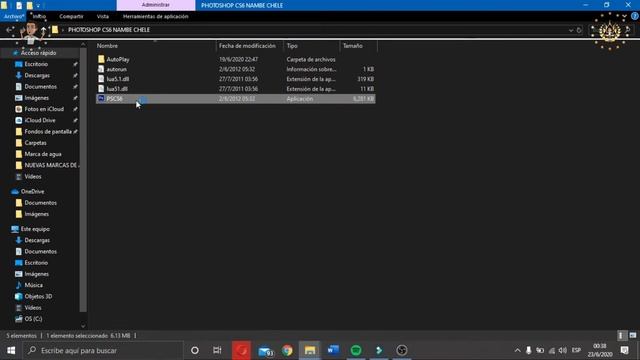The width and height of the screenshot is (640, 360).
Task: Open Vídeos under Acceso rápido
Action: point(33,176)
